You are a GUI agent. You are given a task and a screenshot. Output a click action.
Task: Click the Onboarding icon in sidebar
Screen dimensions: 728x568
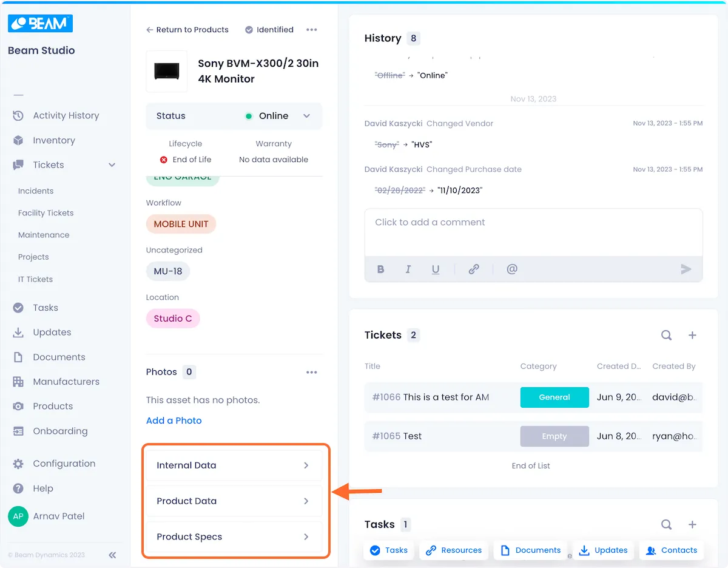coord(18,431)
